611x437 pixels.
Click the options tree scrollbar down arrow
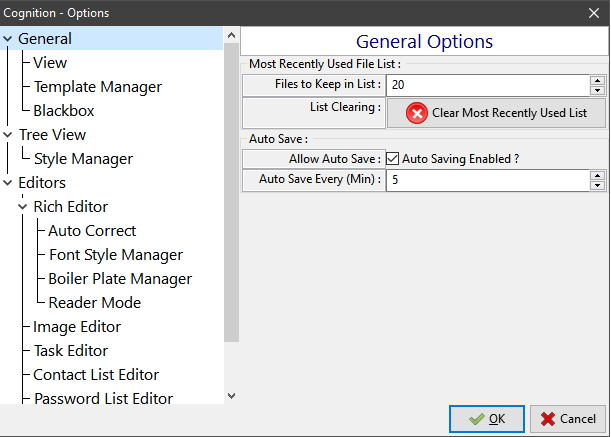[x=231, y=396]
